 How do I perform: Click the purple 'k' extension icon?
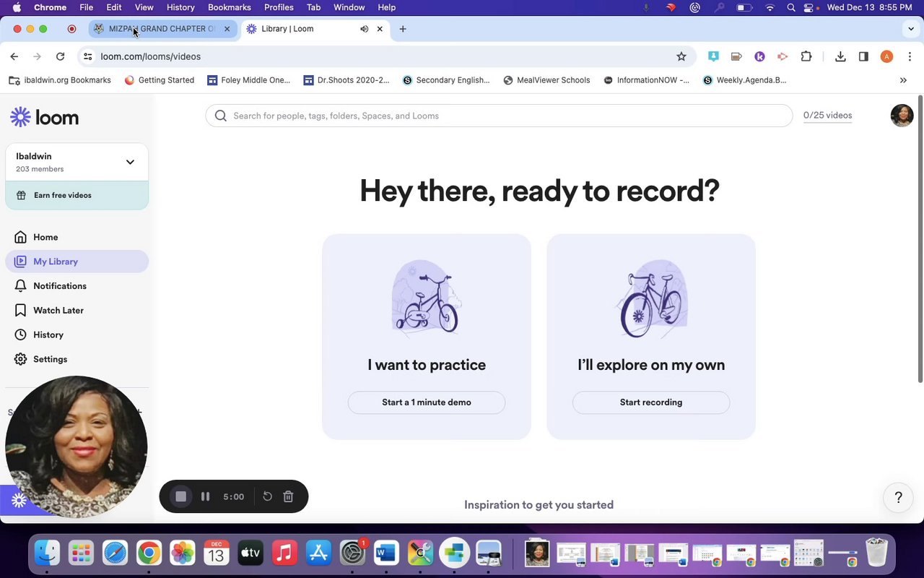pos(759,56)
